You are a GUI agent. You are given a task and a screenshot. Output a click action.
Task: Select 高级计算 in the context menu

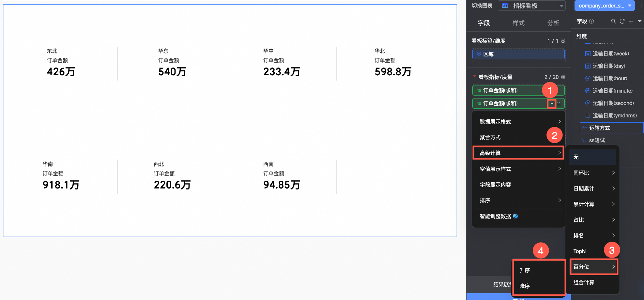pyautogui.click(x=518, y=153)
